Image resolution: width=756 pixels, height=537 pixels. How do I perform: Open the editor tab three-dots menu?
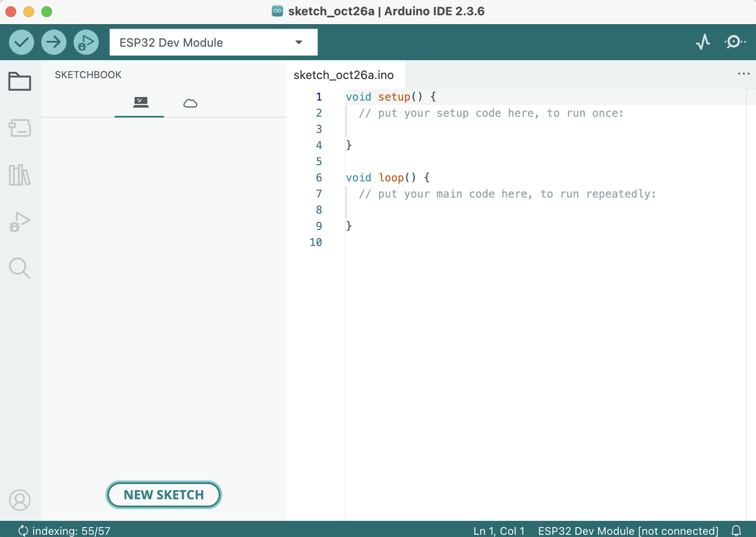[743, 74]
